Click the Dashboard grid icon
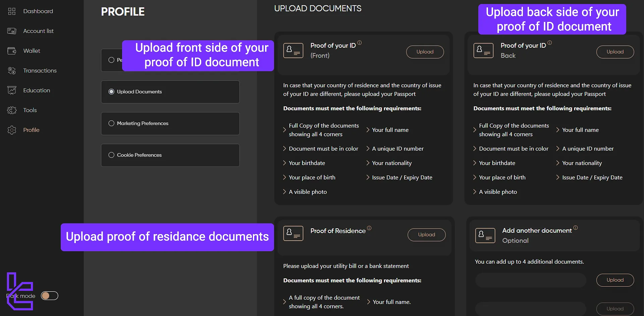Viewport: 644px width, 316px height. point(12,11)
